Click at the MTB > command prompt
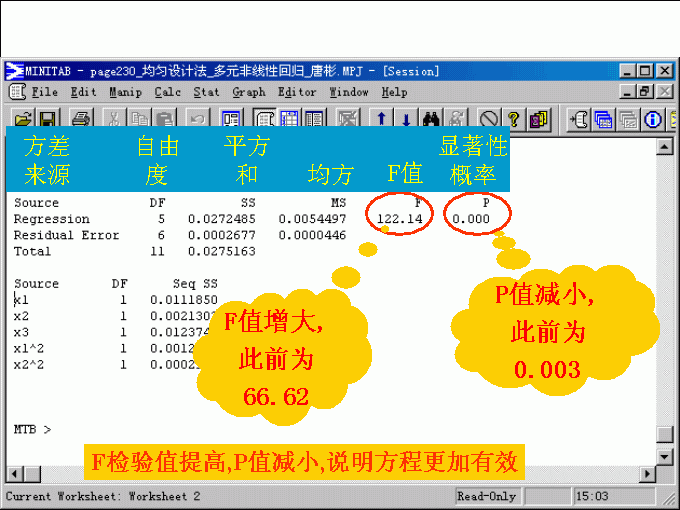Image resolution: width=680 pixels, height=510 pixels. pos(60,430)
